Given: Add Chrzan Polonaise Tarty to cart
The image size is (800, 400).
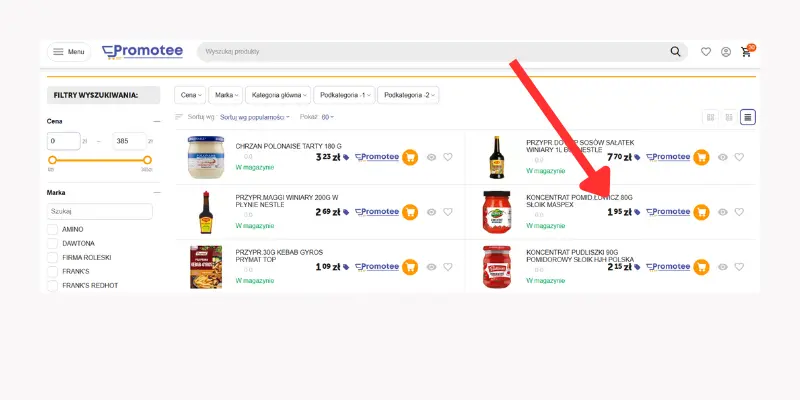Looking at the screenshot, I should coord(410,157).
